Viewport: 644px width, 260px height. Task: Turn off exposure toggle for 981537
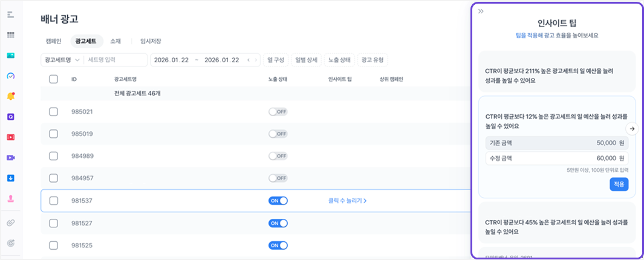coord(278,201)
